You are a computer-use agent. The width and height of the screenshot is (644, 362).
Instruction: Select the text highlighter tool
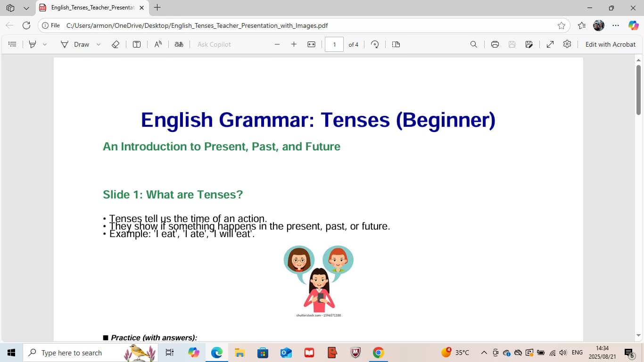pyautogui.click(x=32, y=44)
